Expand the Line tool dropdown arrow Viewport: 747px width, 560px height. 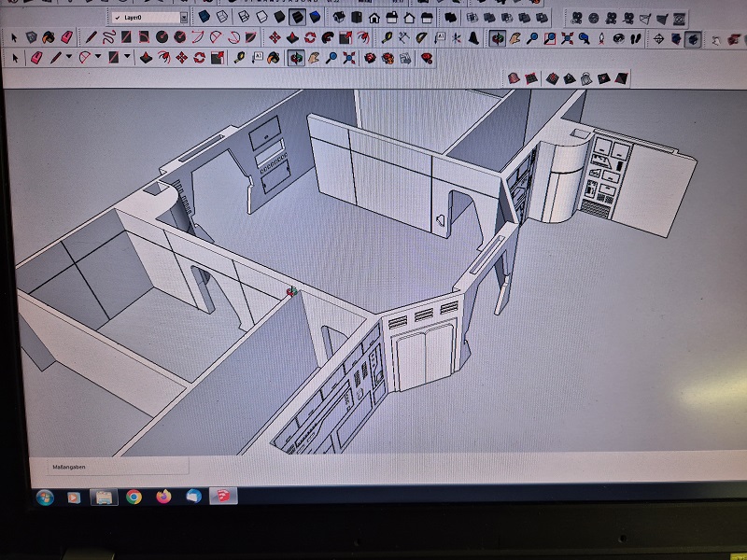coord(71,58)
